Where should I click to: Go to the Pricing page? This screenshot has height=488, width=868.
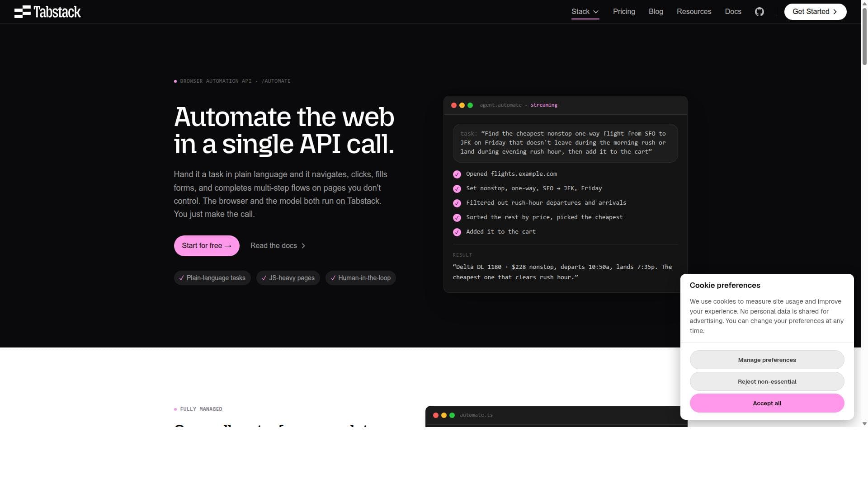[624, 12]
